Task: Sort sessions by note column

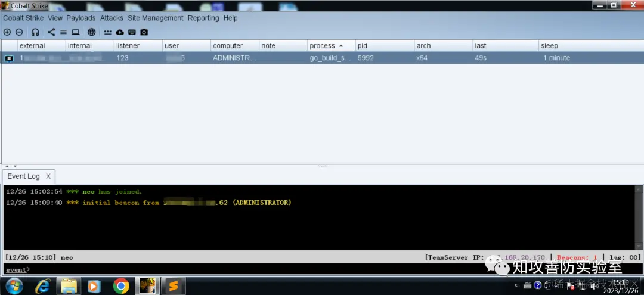Action: [283, 45]
